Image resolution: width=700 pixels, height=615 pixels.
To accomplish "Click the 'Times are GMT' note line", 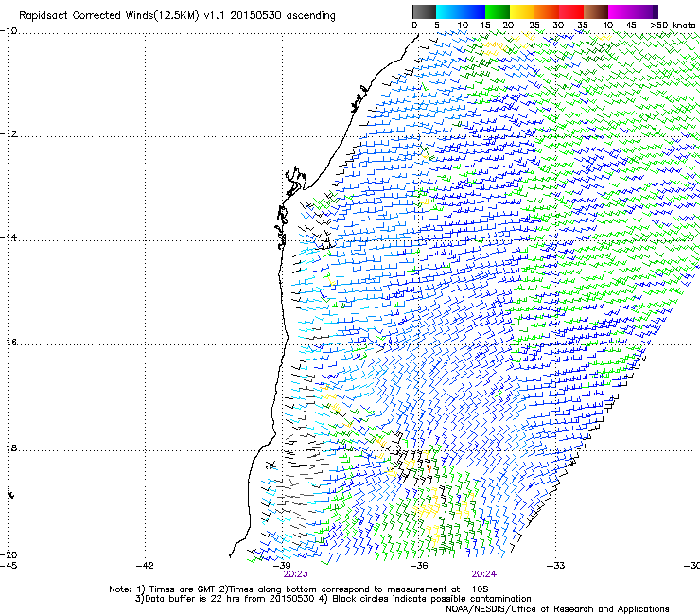I will 299,589.
